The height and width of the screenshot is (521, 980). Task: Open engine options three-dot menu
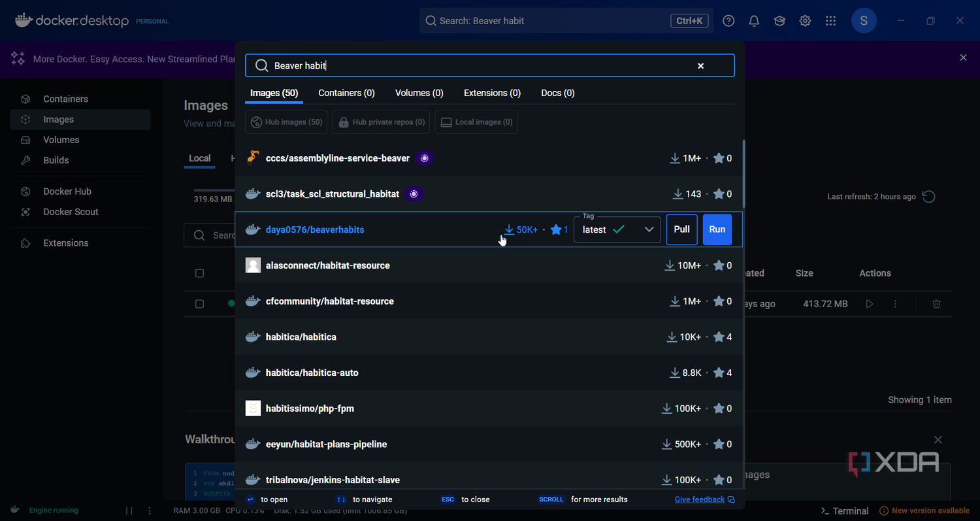[x=150, y=511]
